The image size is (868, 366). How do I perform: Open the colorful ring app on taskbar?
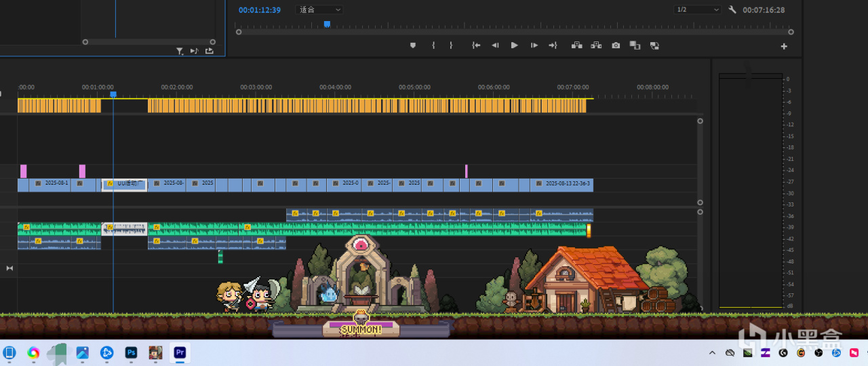[x=33, y=352]
